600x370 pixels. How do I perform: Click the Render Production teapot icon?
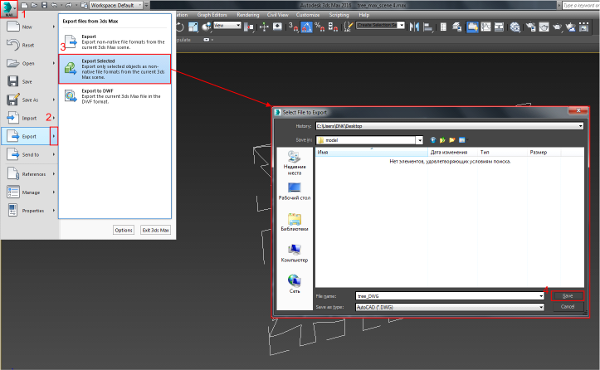coord(557,27)
